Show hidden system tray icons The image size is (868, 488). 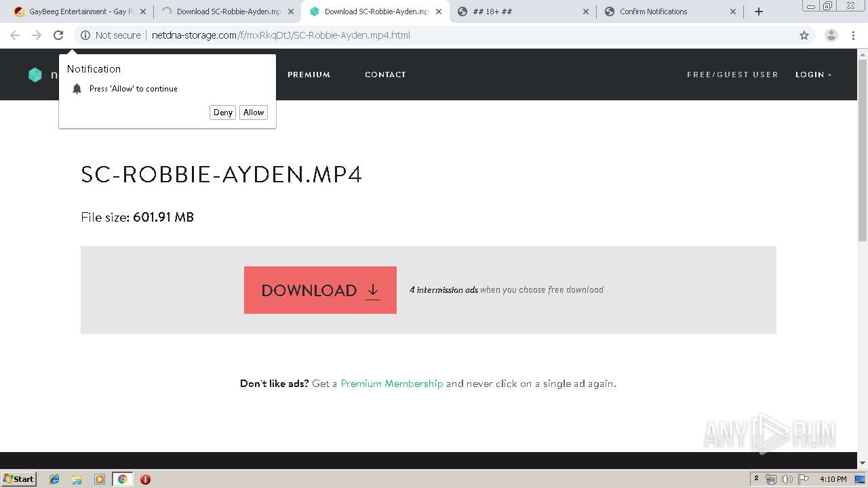tap(756, 479)
